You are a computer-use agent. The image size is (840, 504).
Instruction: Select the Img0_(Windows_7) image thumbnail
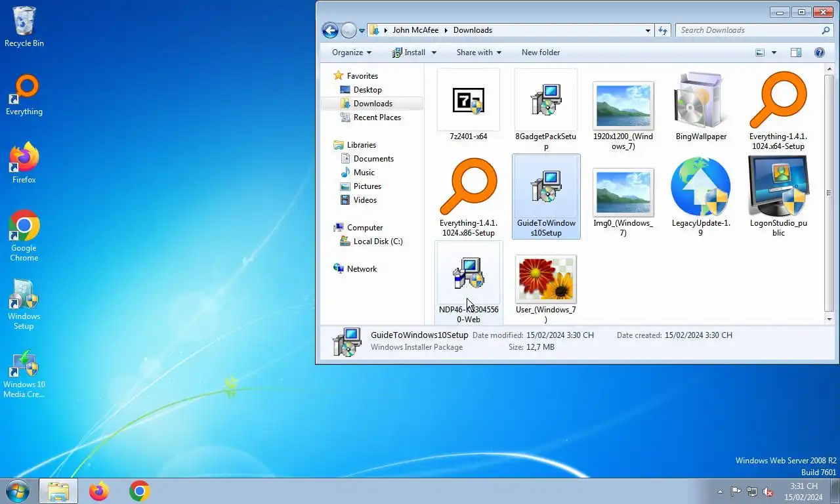tap(623, 201)
